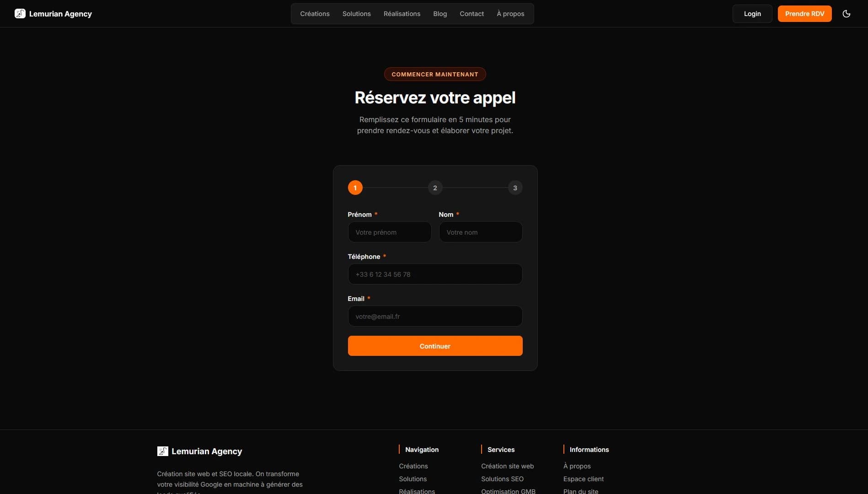Click the footer Navigation column heading
The image size is (868, 494).
click(422, 450)
